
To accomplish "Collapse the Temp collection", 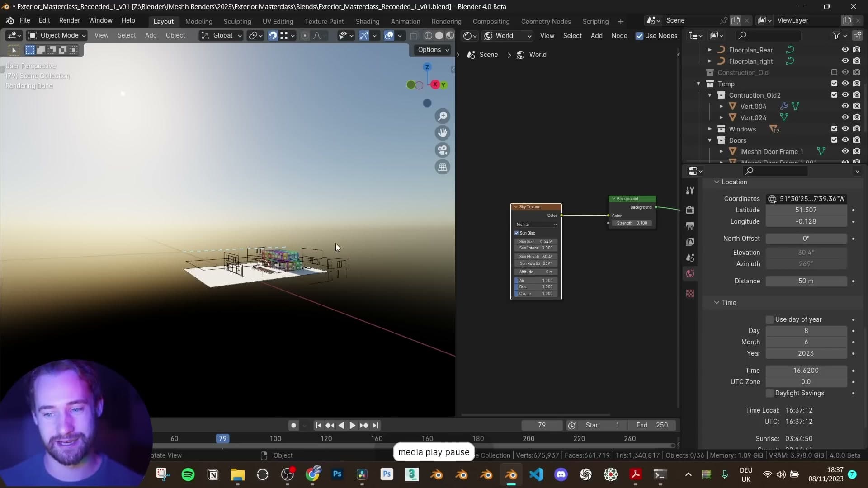I will (698, 84).
